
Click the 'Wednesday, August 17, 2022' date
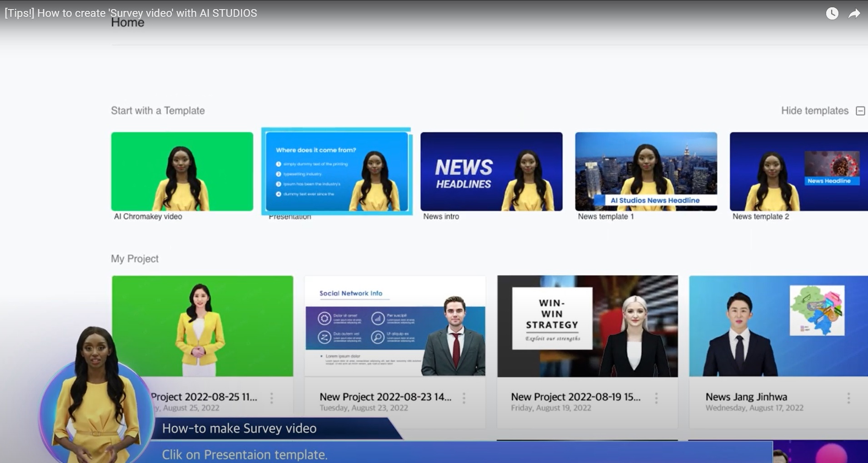pos(754,408)
